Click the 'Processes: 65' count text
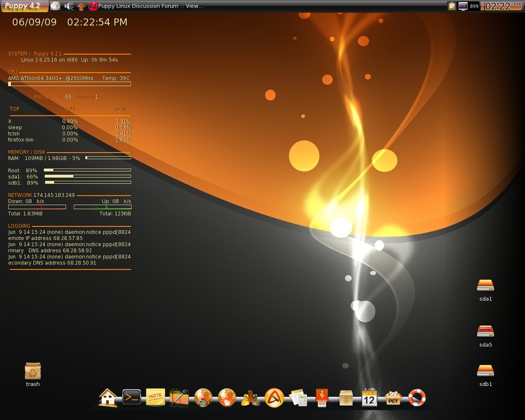Screen dimensions: 525x420 [x=53, y=97]
